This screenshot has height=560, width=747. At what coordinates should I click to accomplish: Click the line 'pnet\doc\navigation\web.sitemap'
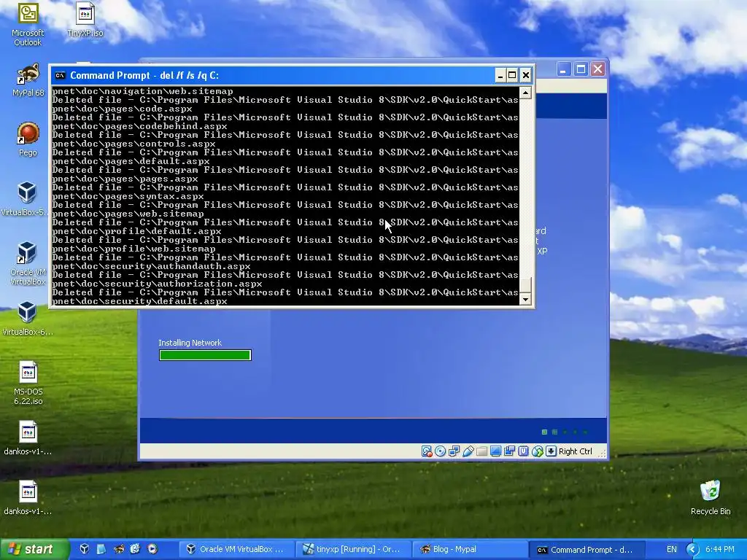coord(142,91)
